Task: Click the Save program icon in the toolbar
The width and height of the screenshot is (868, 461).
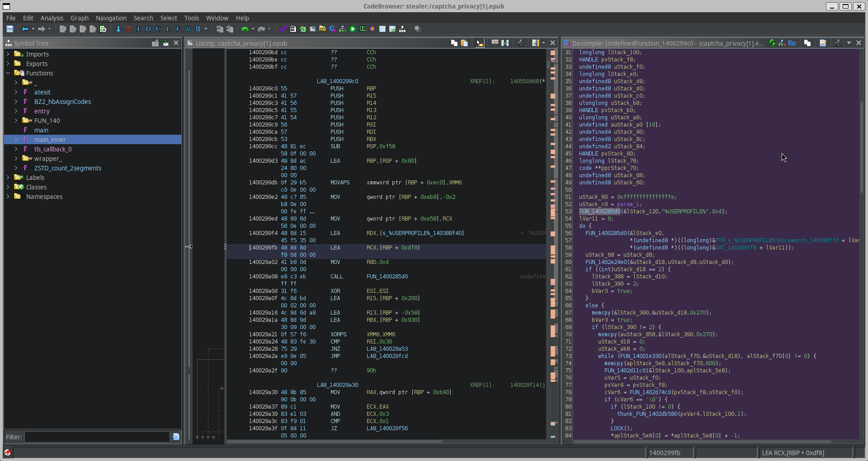Action: tap(9, 29)
